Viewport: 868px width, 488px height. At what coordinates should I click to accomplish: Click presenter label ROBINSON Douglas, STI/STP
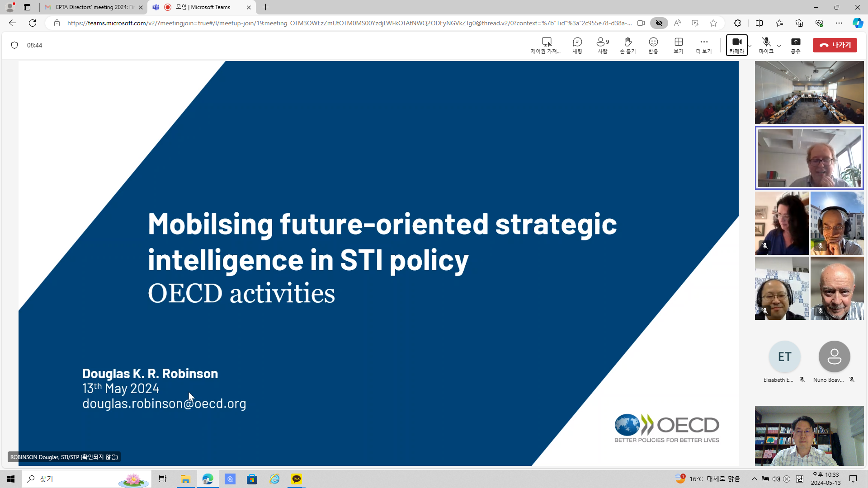64,457
